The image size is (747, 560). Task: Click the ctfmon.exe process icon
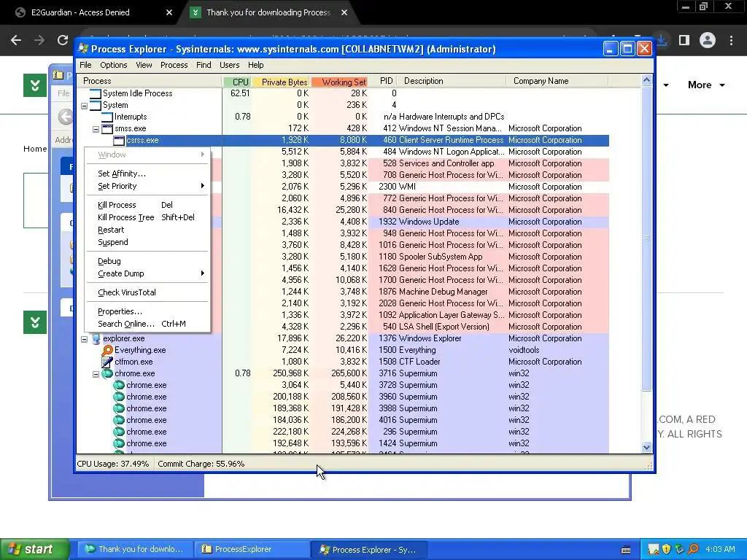108,362
